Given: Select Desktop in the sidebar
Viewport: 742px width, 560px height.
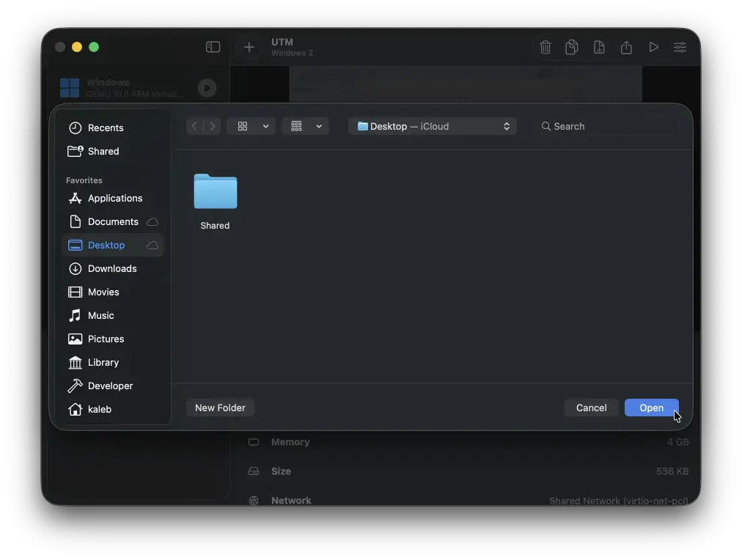Looking at the screenshot, I should tap(113, 245).
